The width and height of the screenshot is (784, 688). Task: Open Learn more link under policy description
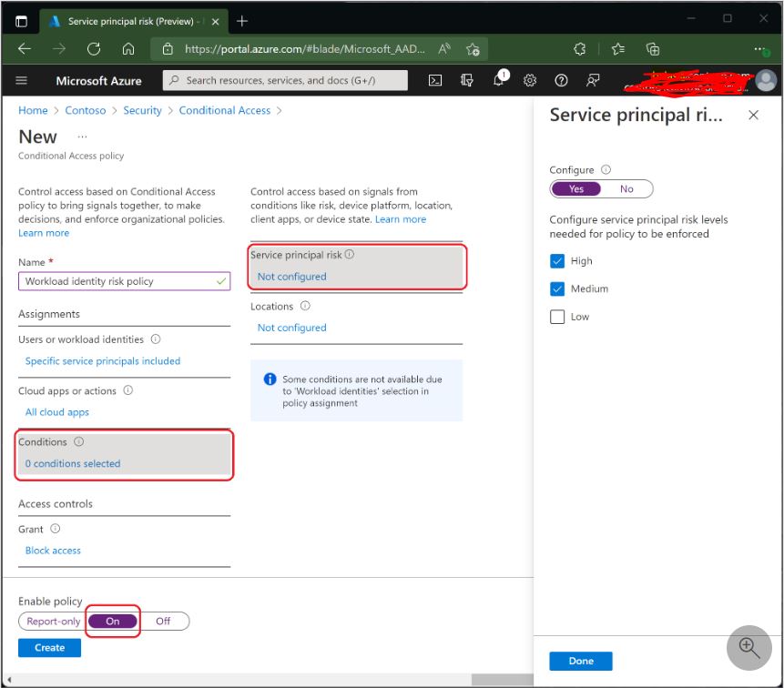pos(44,233)
